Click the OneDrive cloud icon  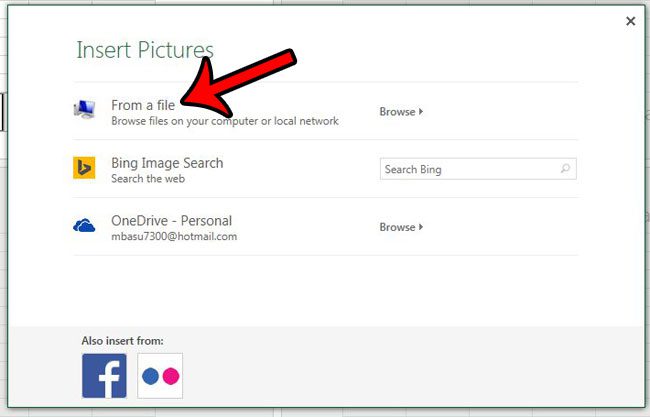84,227
